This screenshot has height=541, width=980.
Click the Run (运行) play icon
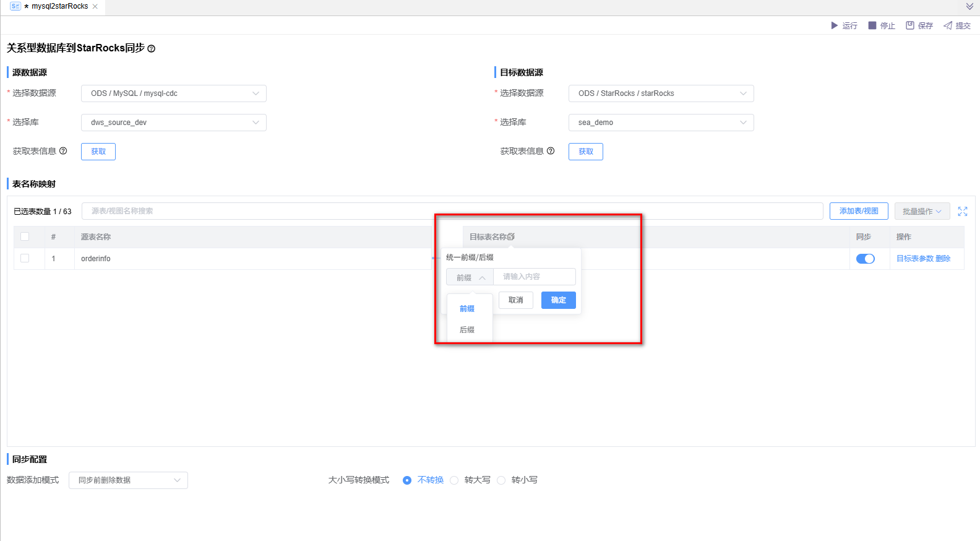(x=834, y=25)
